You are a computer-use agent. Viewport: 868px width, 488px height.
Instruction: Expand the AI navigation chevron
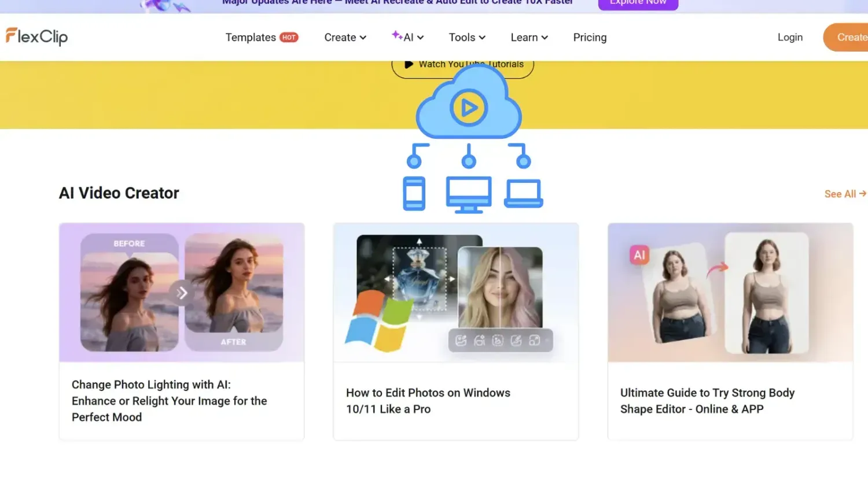pos(421,37)
